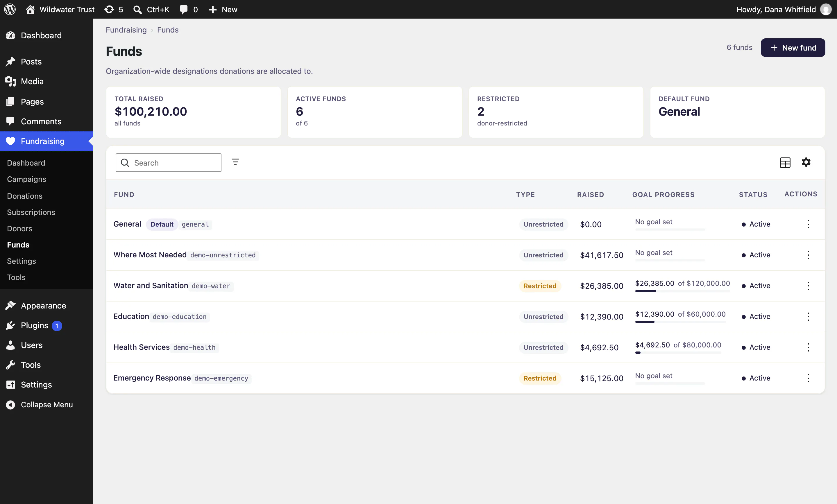837x504 pixels.
Task: Open actions menu for Where Most Needed
Action: 808,255
